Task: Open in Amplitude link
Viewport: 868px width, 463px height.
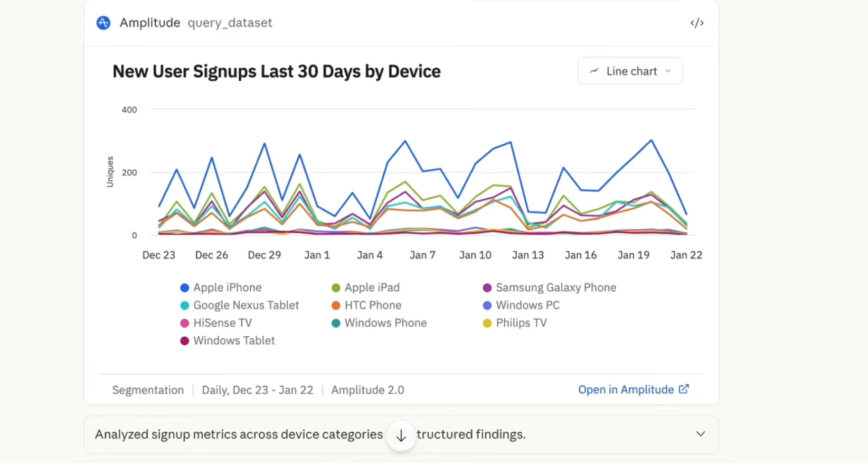Action: pyautogui.click(x=634, y=390)
